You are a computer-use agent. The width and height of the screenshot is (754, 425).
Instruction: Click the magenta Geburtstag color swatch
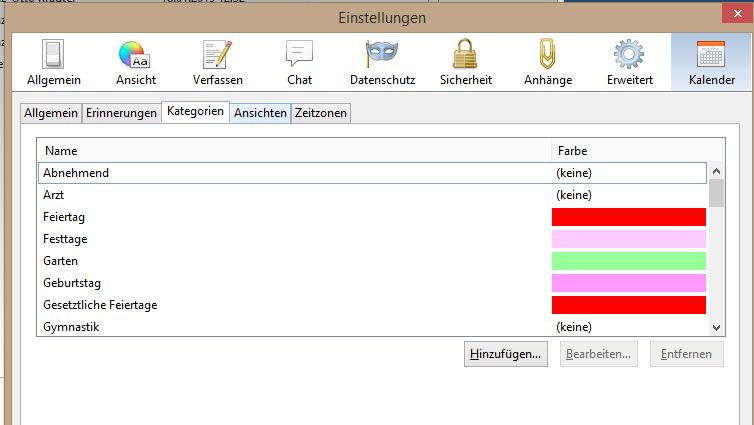[x=628, y=283]
